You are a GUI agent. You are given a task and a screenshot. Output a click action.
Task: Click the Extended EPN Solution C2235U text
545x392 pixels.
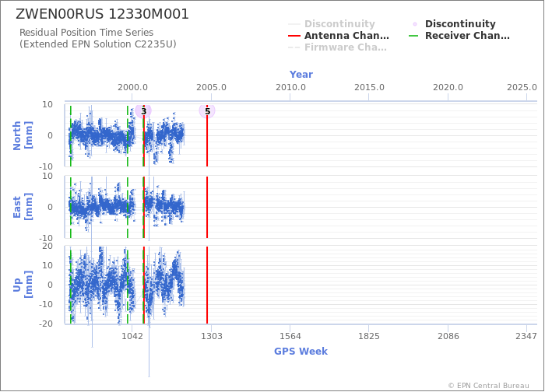pos(97,44)
